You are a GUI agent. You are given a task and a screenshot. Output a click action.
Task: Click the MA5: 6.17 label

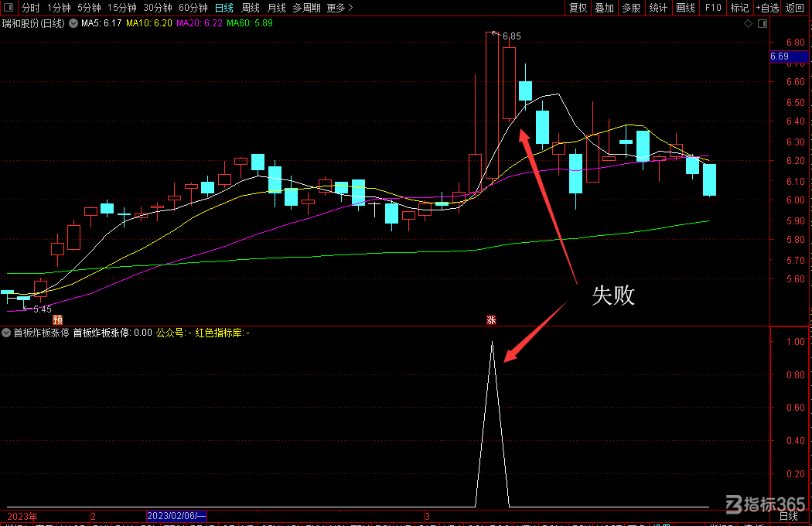(x=101, y=23)
